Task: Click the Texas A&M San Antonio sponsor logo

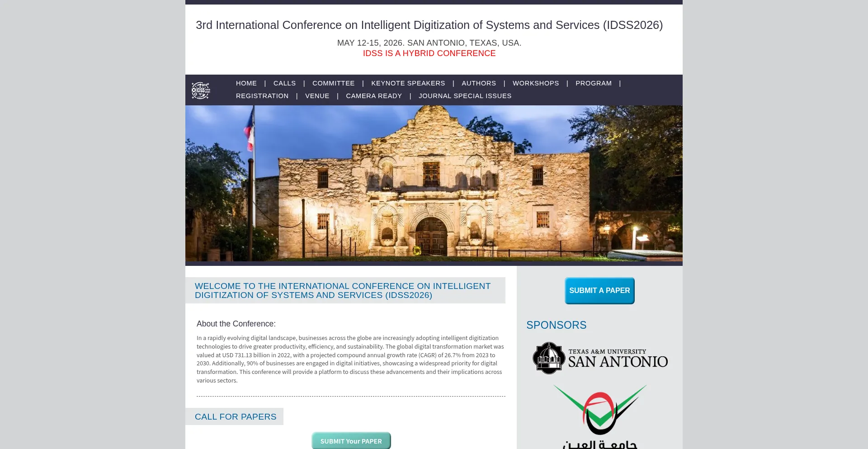Action: pos(600,358)
